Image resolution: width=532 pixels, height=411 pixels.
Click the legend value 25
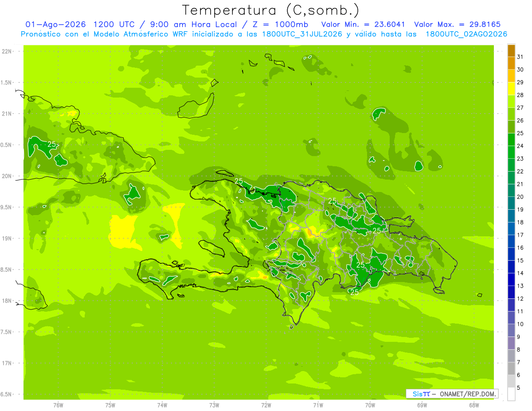520,133
